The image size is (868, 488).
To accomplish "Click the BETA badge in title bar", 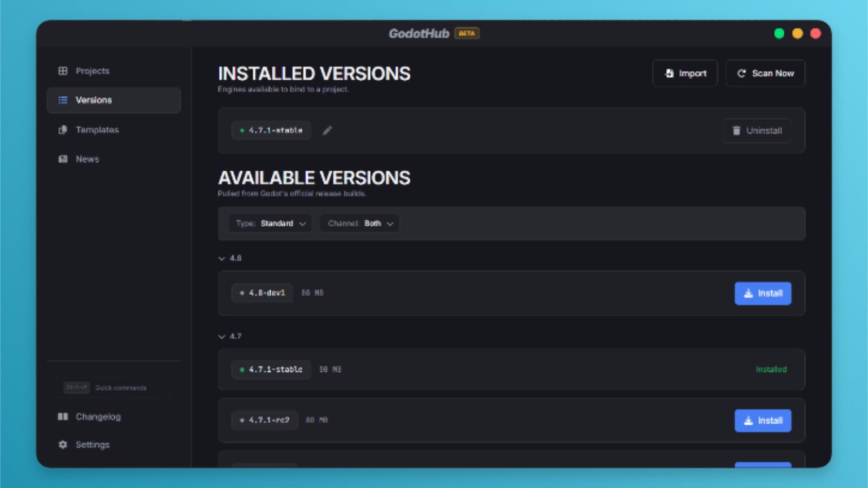I will click(x=467, y=33).
